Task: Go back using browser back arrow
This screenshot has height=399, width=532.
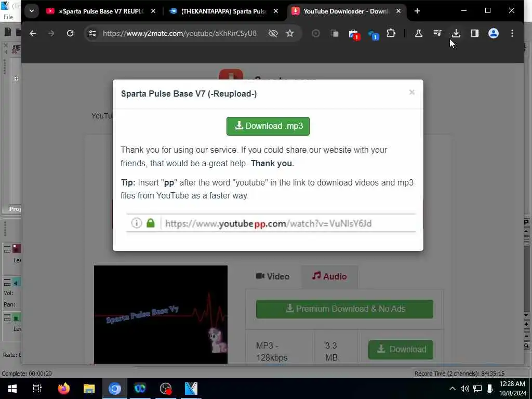Action: coord(33,33)
